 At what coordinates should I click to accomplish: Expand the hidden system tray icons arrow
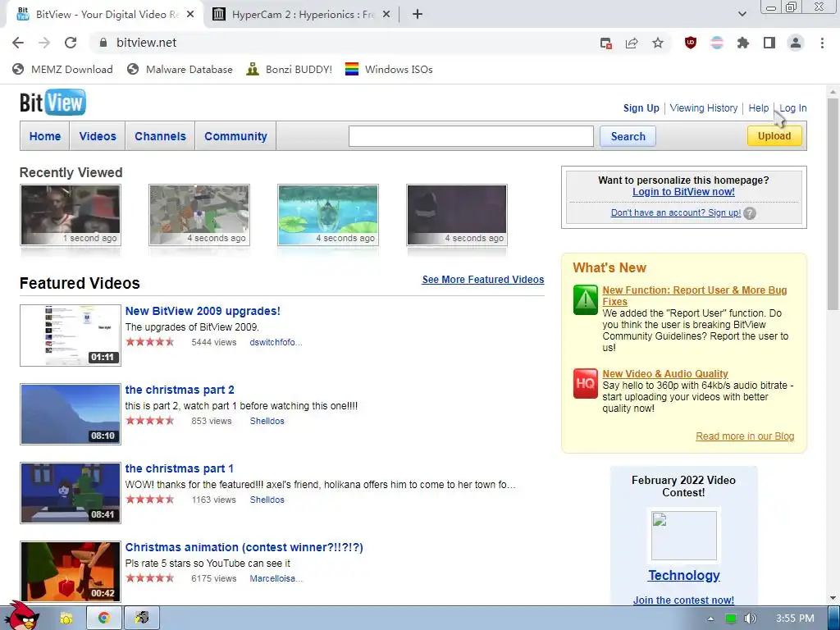(710, 619)
